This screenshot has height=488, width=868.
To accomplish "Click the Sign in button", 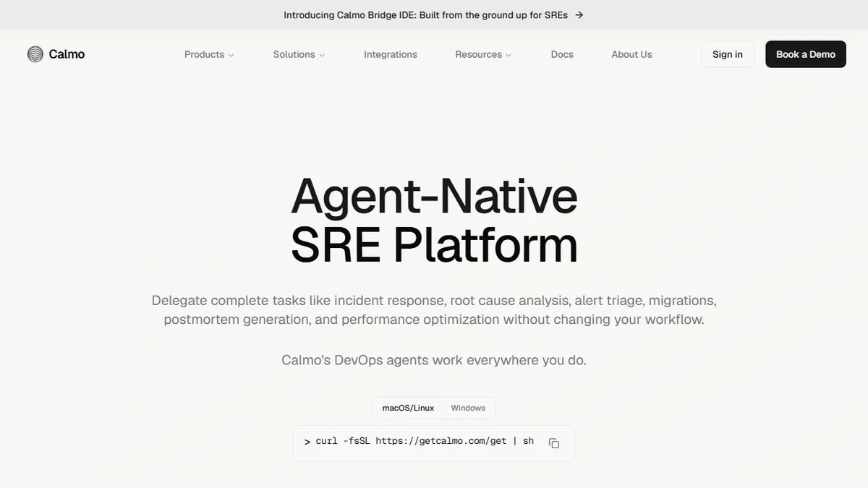I will coord(728,54).
